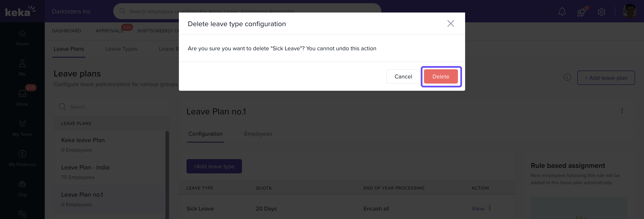
Task: Open Leave Plan no.1 three-dot options menu
Action: [622, 111]
